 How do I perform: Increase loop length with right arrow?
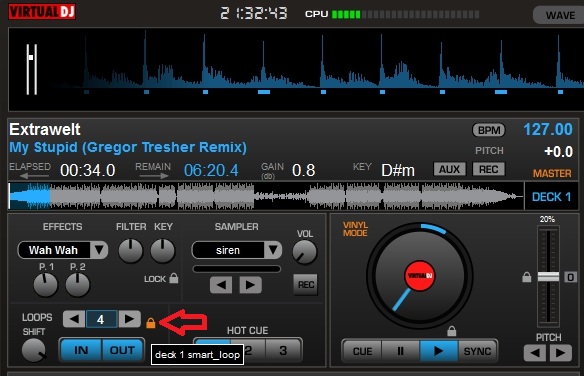[129, 319]
